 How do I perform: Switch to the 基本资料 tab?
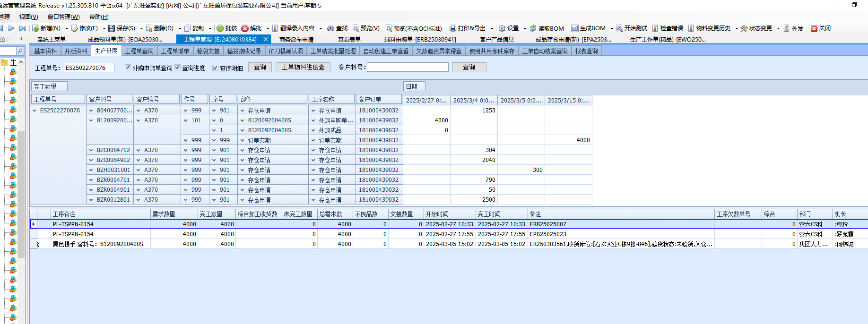click(x=45, y=51)
